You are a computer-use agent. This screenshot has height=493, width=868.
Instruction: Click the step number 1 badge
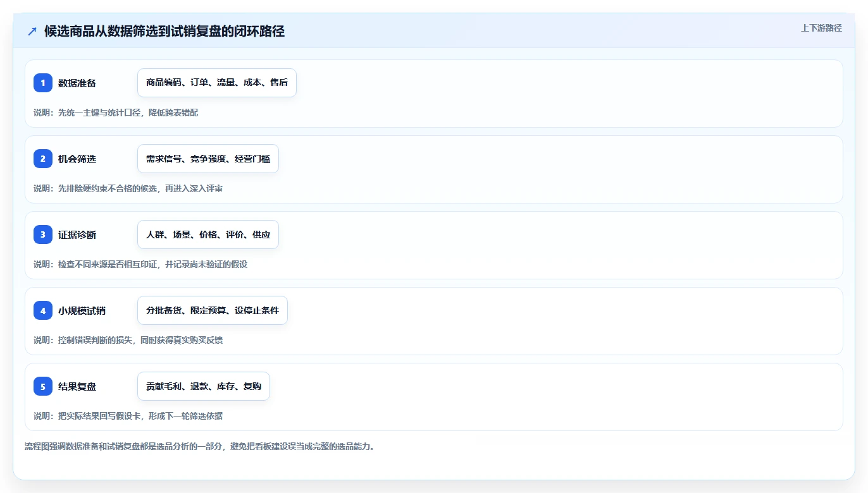(43, 83)
